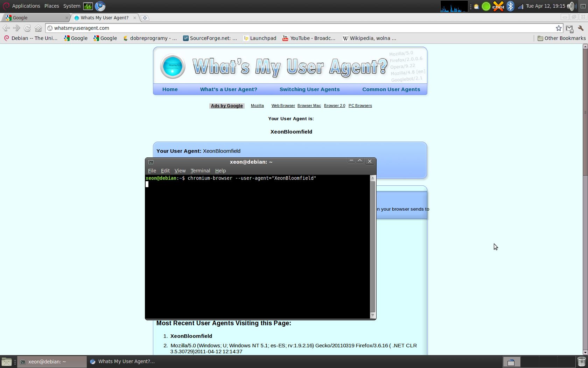Image resolution: width=588 pixels, height=368 pixels.
Task: Open the Debian -- The Uni... bookmark
Action: (31, 38)
